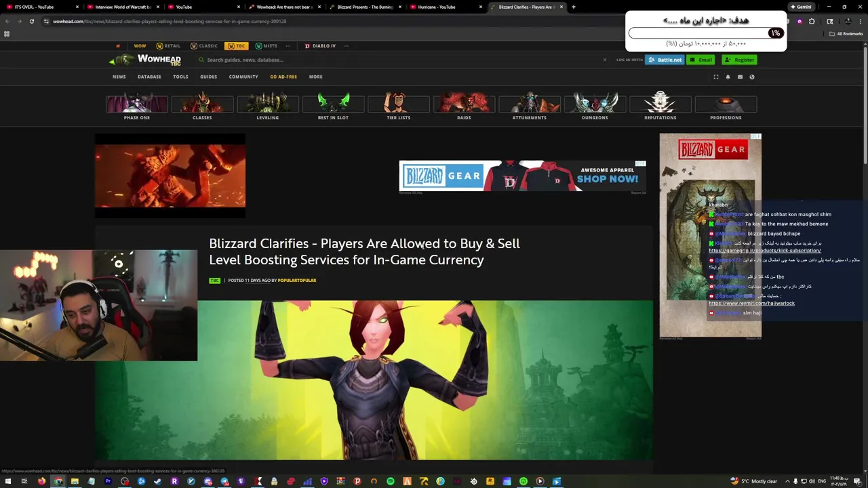The image size is (868, 488).
Task: Open the Diablo IV site link
Action: coord(320,46)
